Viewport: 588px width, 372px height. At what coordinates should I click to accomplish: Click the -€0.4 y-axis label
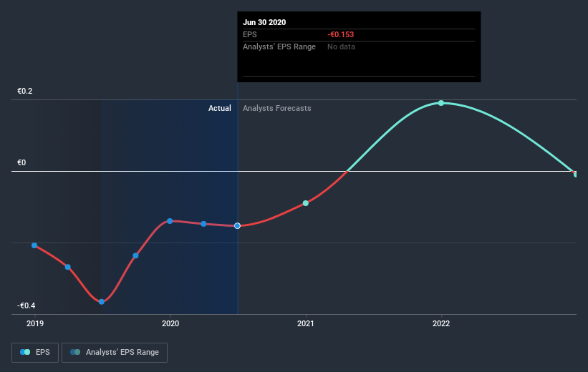(26, 305)
